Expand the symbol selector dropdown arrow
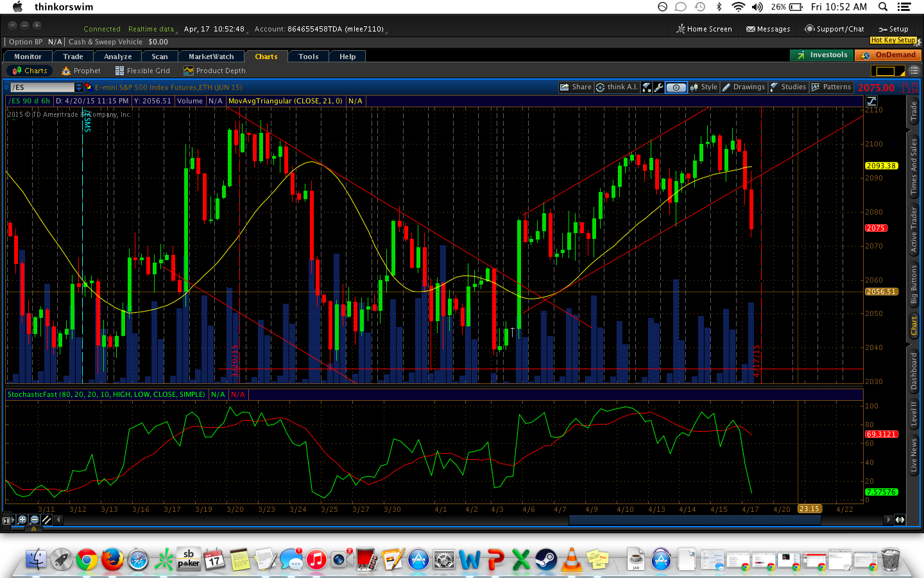Image resolution: width=924 pixels, height=578 pixels. (x=79, y=87)
